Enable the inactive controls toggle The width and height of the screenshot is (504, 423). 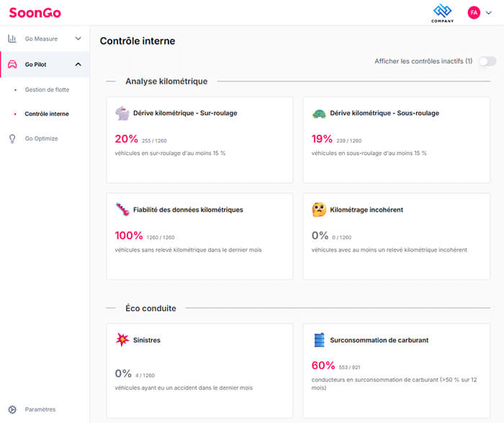click(x=487, y=61)
